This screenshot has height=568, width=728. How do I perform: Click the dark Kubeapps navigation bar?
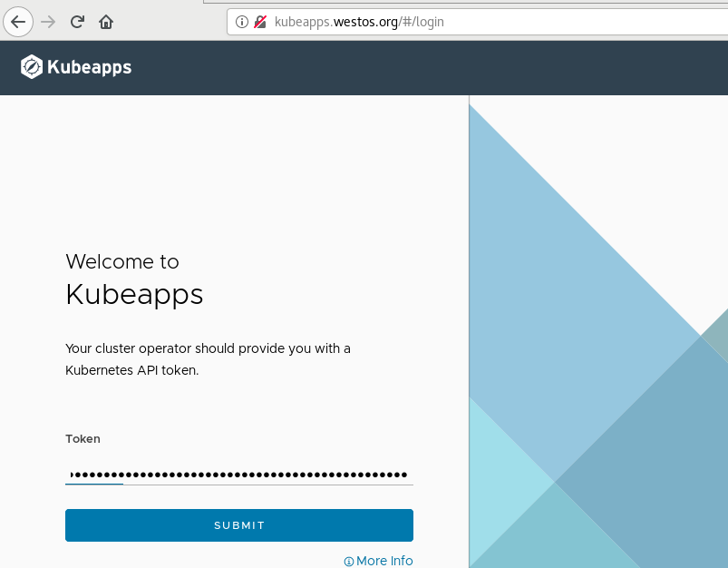pos(408,66)
